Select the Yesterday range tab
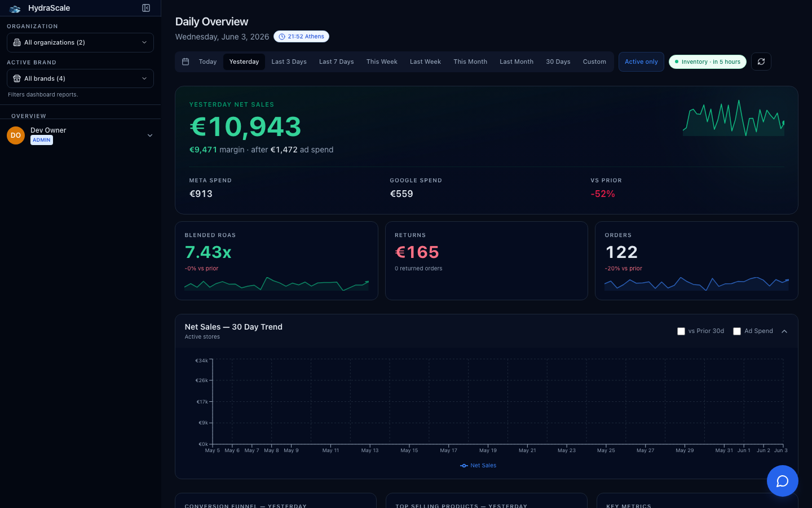The width and height of the screenshot is (812, 508). 244,62
